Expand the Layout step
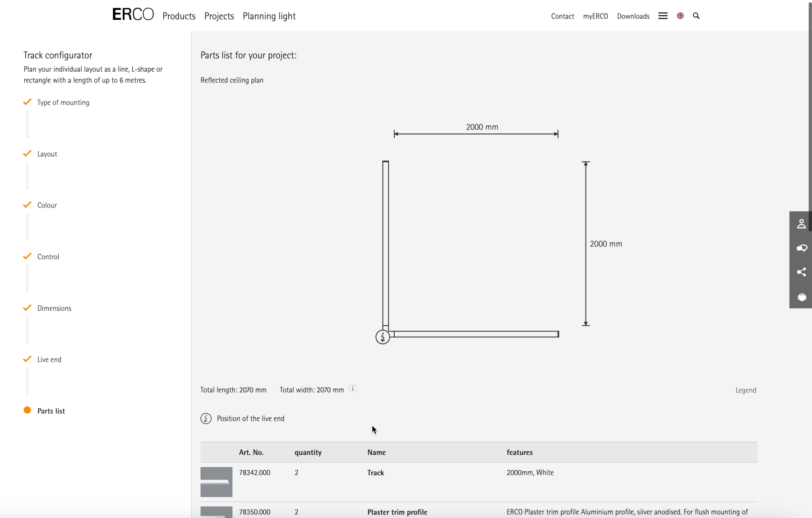The width and height of the screenshot is (812, 518). [x=47, y=154]
